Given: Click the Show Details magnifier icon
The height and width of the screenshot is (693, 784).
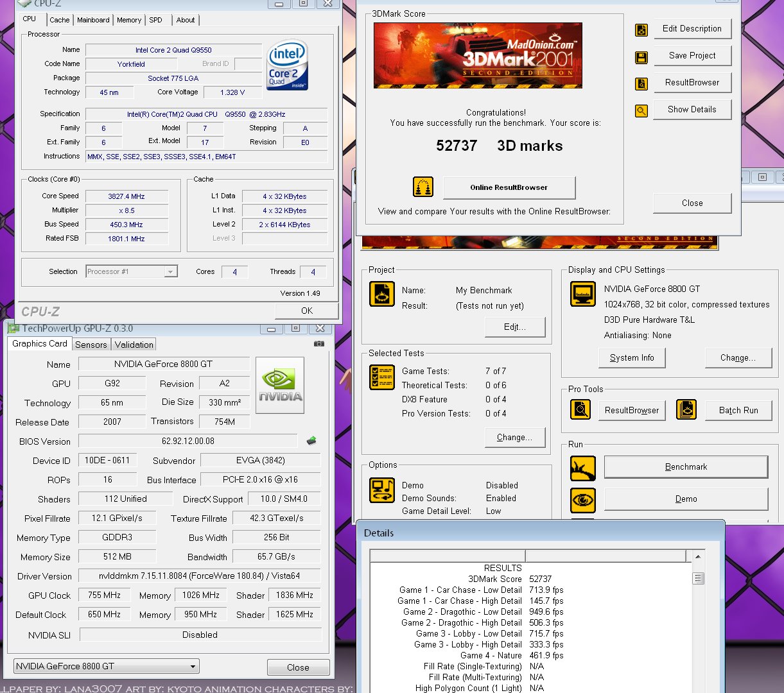Looking at the screenshot, I should tap(641, 111).
